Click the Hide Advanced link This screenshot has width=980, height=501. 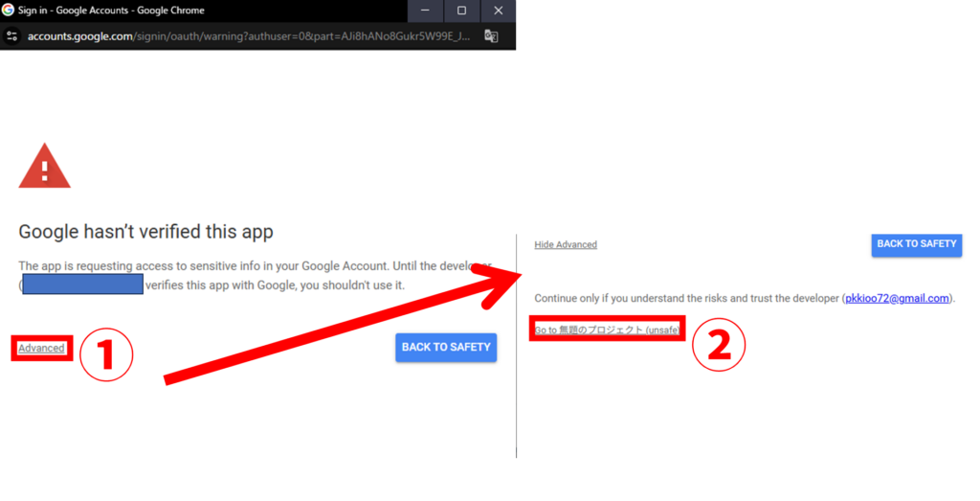click(566, 244)
